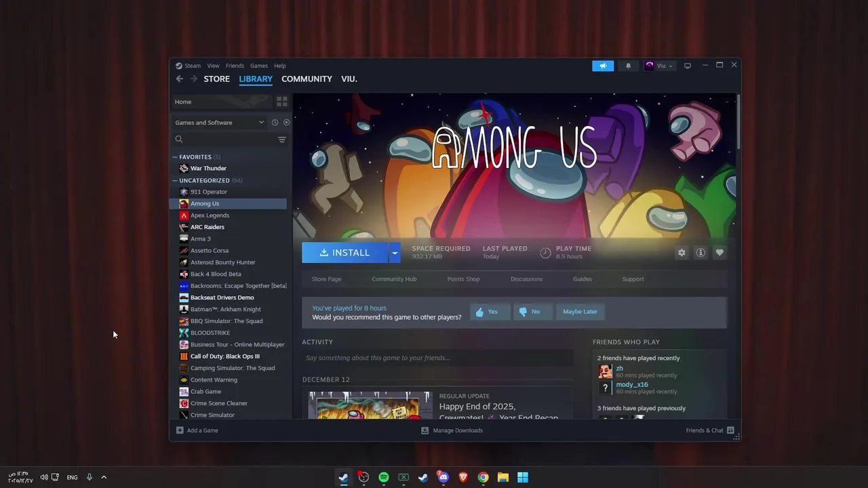Select 911 Operator in the list
Viewport: 868px width, 488px height.
(229, 192)
